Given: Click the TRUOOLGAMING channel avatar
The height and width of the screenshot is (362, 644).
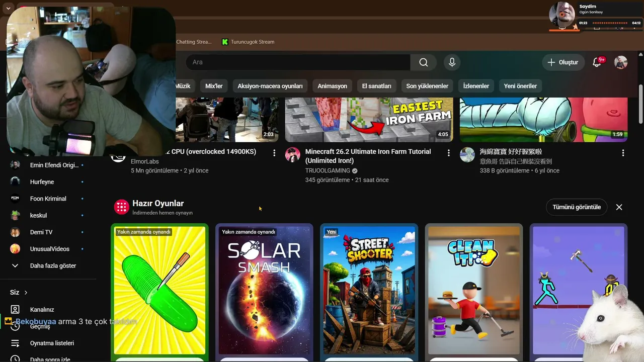Looking at the screenshot, I should pyautogui.click(x=293, y=155).
